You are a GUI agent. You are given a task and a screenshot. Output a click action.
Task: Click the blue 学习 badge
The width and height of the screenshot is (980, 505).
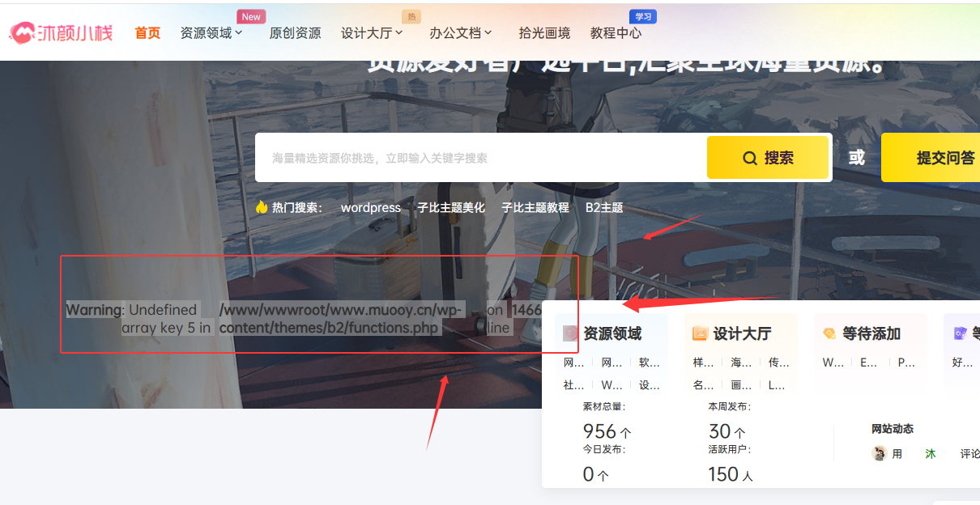point(643,17)
